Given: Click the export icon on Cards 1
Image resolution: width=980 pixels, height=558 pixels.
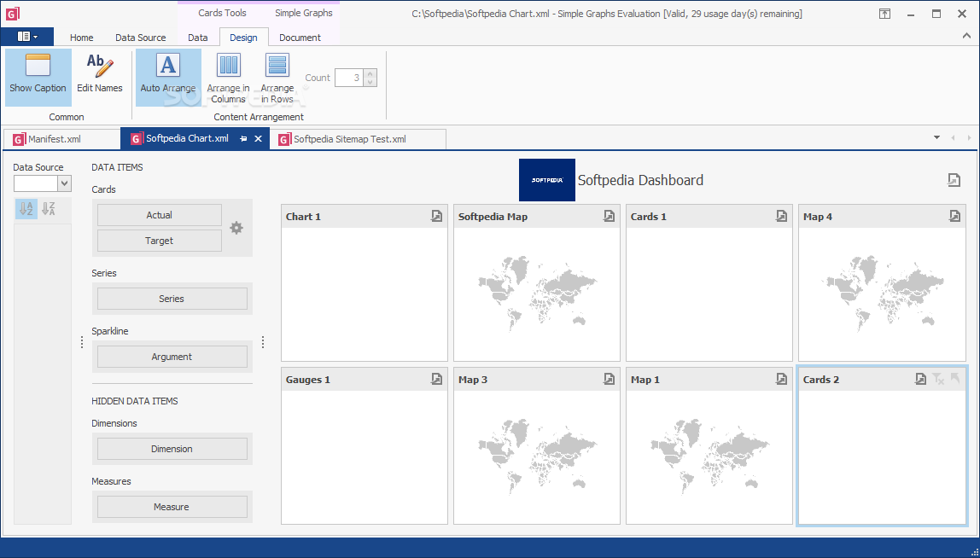Looking at the screenshot, I should [x=781, y=216].
